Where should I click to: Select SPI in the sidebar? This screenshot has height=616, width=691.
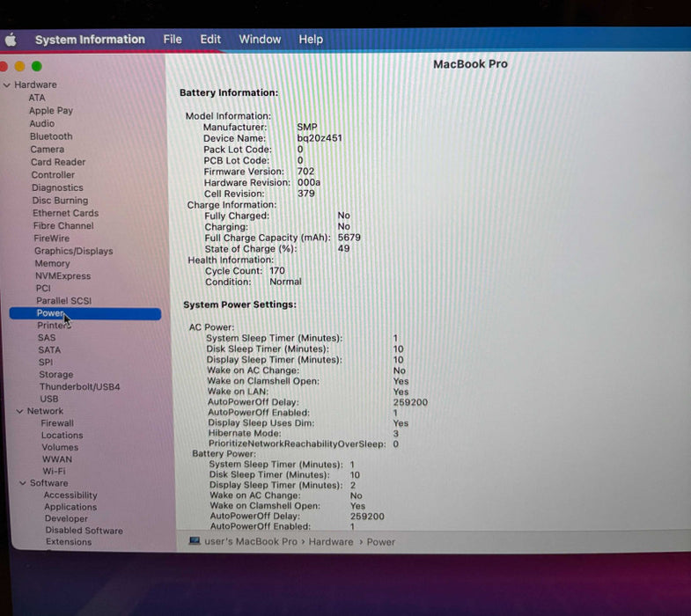pos(46,362)
